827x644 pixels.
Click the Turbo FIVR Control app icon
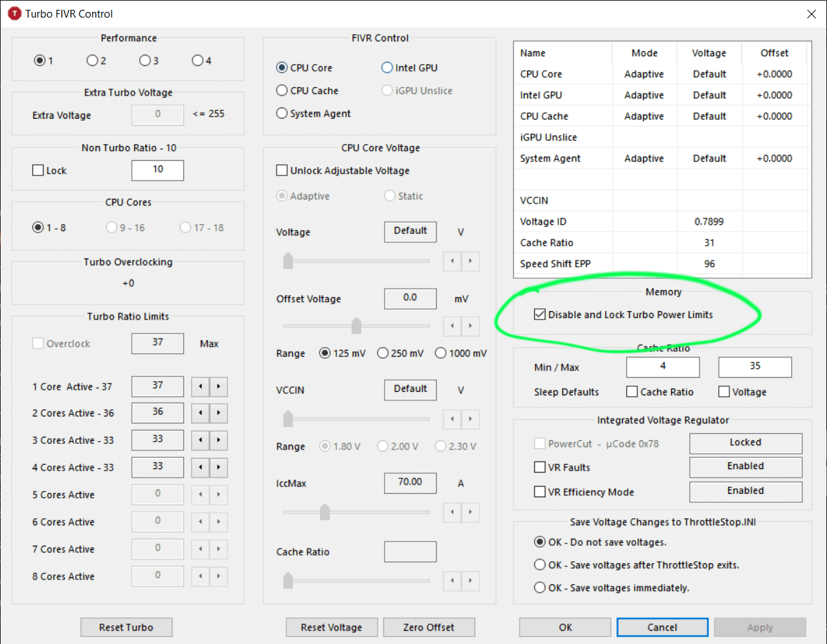tap(14, 14)
